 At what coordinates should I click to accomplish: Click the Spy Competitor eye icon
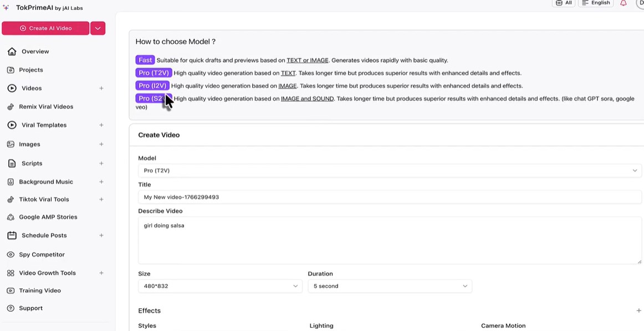pos(11,255)
